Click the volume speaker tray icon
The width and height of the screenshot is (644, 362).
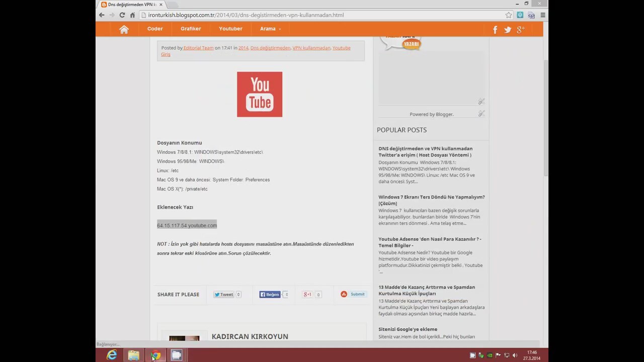(515, 355)
